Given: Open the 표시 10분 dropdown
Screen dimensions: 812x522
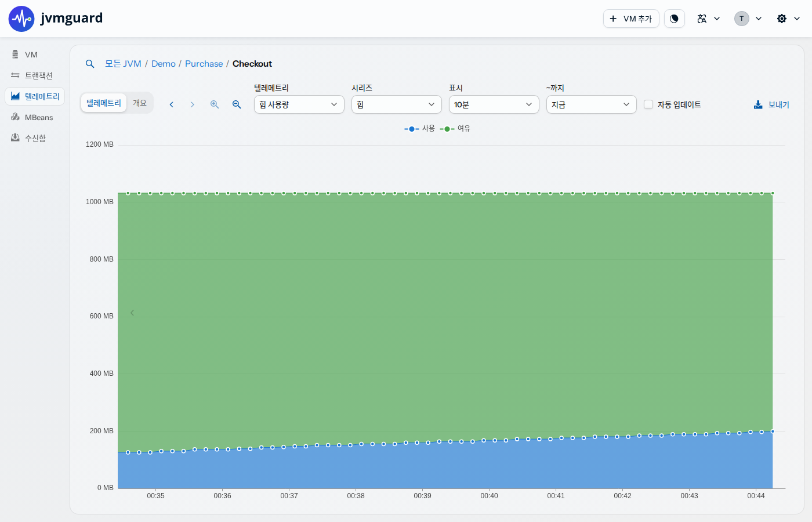Looking at the screenshot, I should pyautogui.click(x=494, y=104).
